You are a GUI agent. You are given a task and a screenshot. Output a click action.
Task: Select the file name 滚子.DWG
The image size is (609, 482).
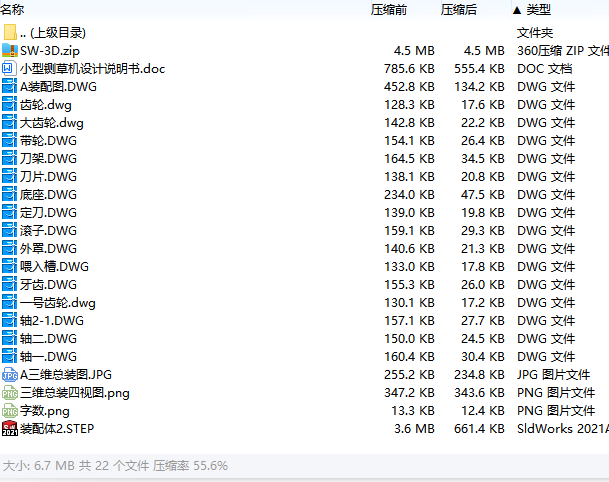tap(49, 231)
